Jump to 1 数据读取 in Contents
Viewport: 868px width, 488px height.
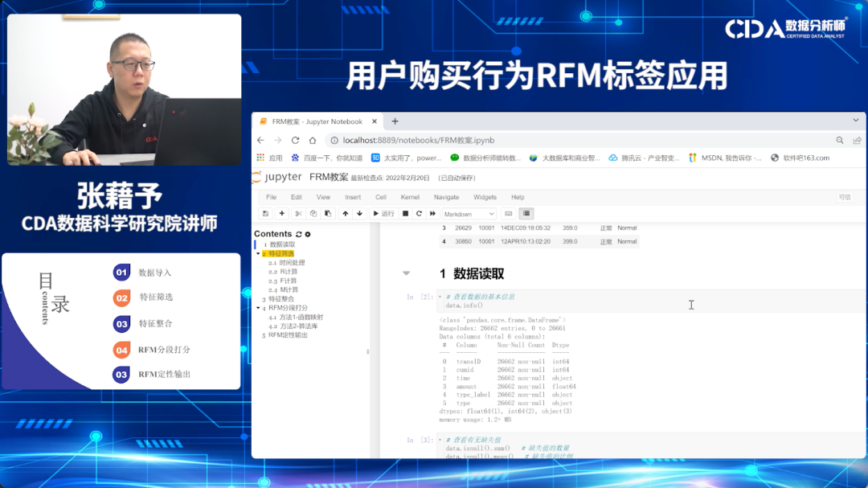279,244
